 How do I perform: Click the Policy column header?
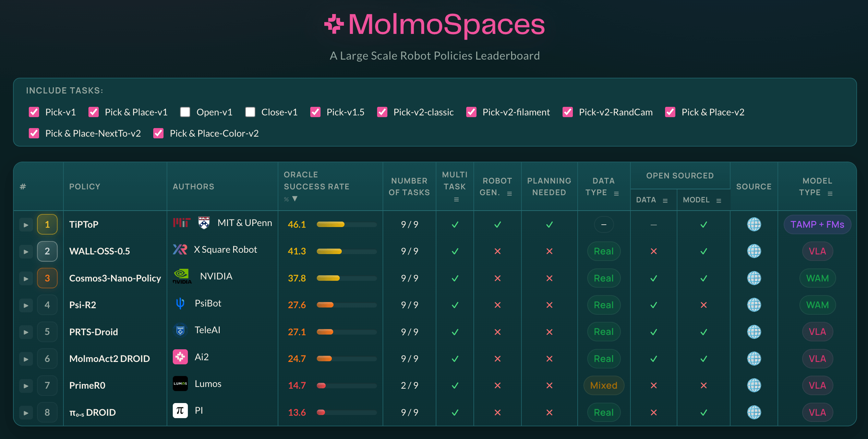[85, 187]
